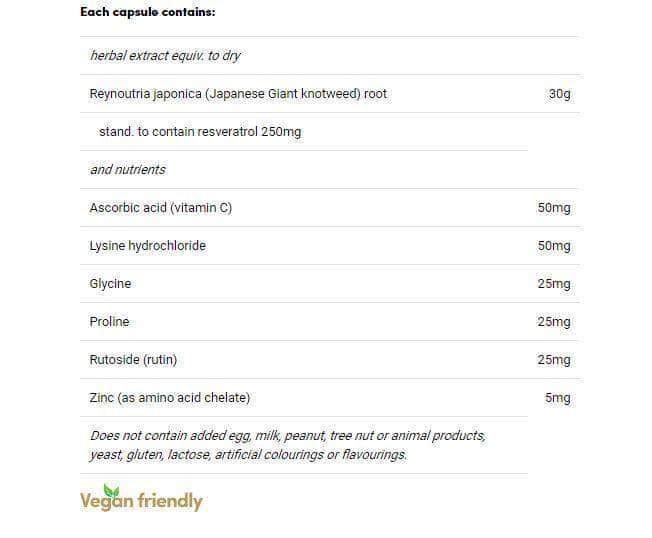Click the 25mg value beside Proline
The height and width of the screenshot is (538, 652).
tap(553, 322)
